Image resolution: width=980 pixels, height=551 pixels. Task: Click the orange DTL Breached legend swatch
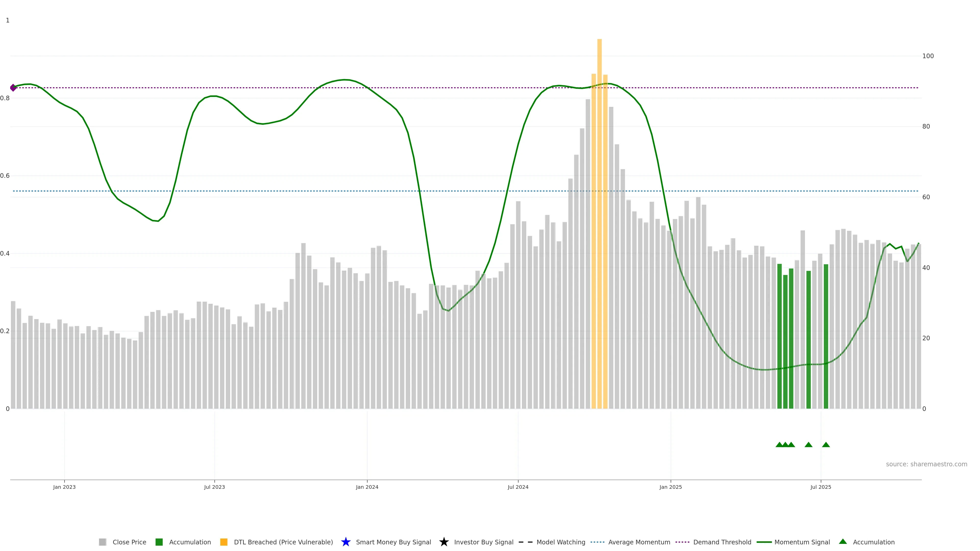click(x=224, y=542)
